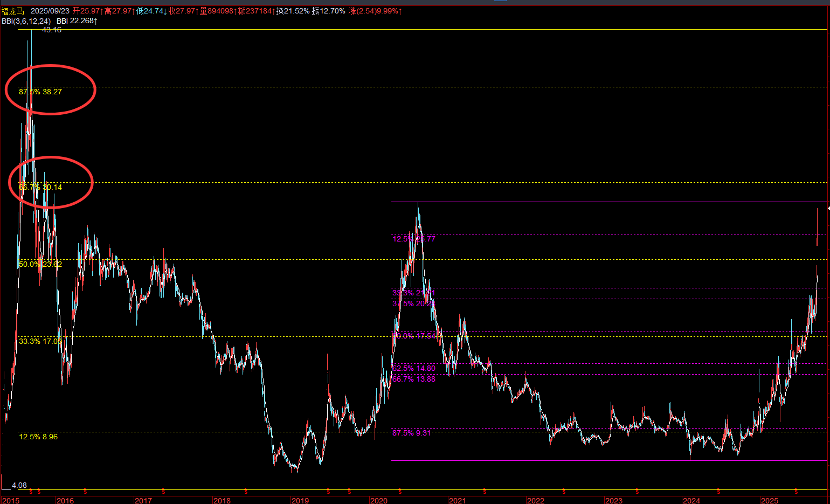
Task: Click 2019 on the time axis
Action: (300, 500)
